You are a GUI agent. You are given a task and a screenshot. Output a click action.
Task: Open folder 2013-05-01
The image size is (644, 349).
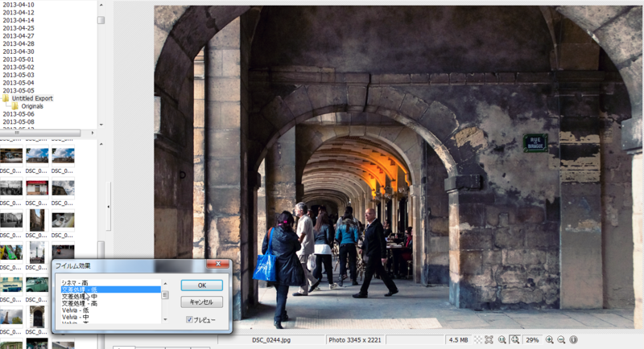pyautogui.click(x=19, y=60)
